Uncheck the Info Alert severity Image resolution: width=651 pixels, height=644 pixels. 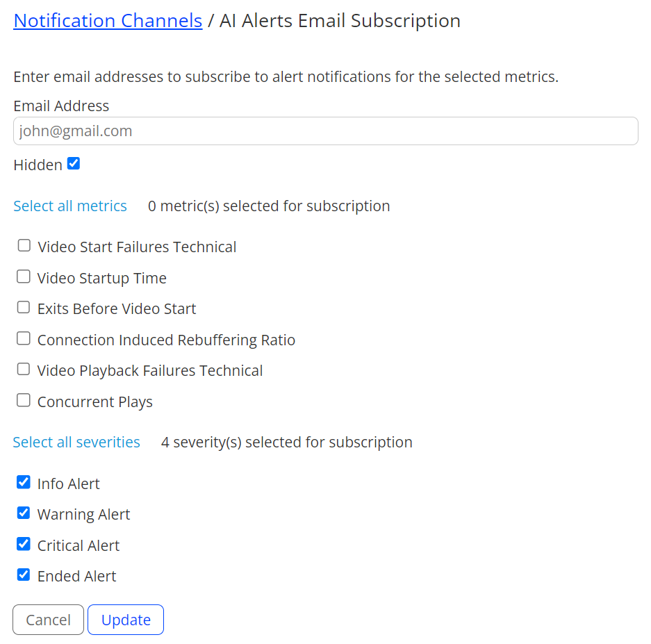[23, 482]
